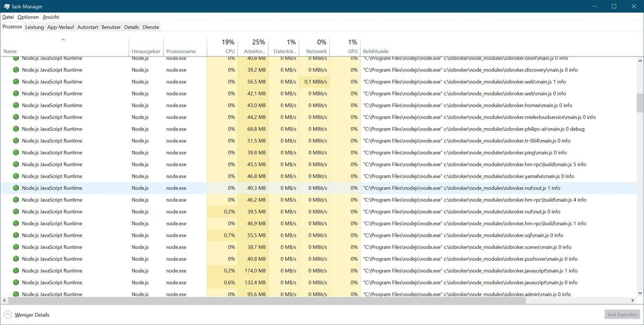Sort by the Datenträger column header
This screenshot has width=644, height=325.
pos(283,47)
